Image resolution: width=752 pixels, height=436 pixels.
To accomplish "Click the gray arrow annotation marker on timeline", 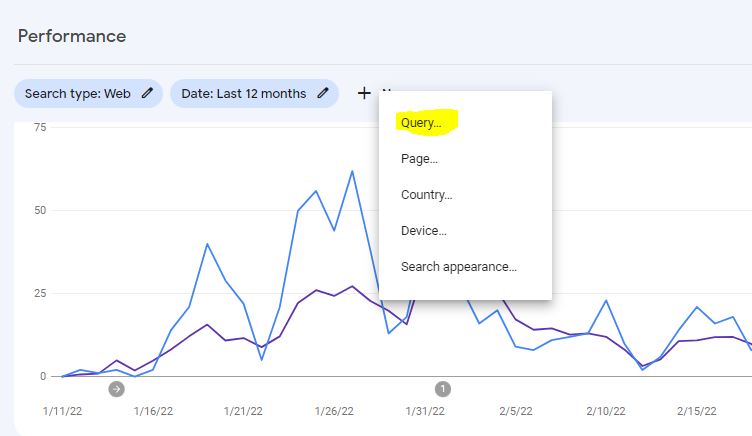I will pos(117,389).
